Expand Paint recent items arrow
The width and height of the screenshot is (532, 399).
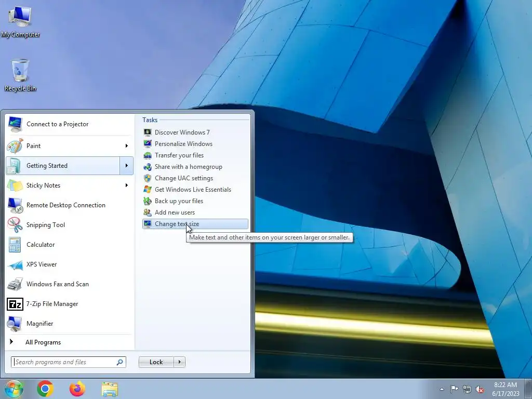pos(127,146)
